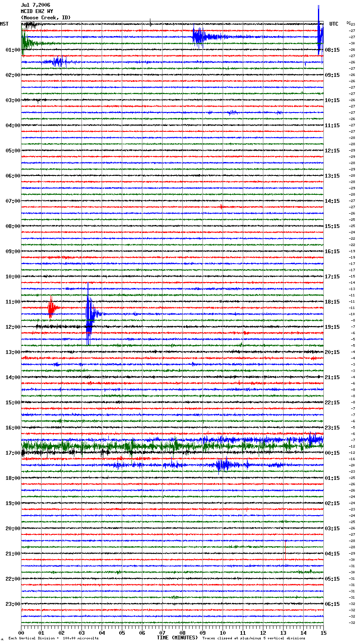Screen dimensions: 357x644
Task: Click the "02:15" UTC time label
Action: point(332,503)
